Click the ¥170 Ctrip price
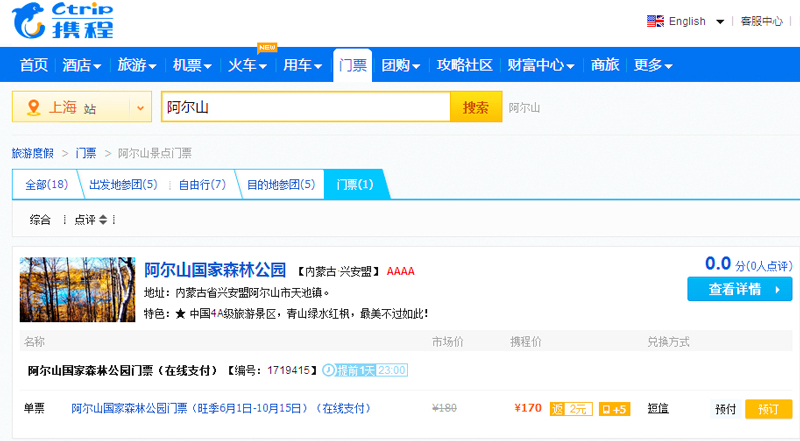 point(528,408)
